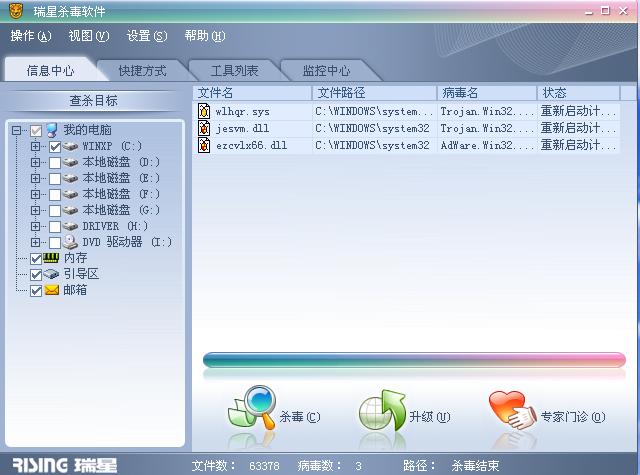Toggle the 我的电脑 checkbox
640x475 pixels.
(x=36, y=131)
